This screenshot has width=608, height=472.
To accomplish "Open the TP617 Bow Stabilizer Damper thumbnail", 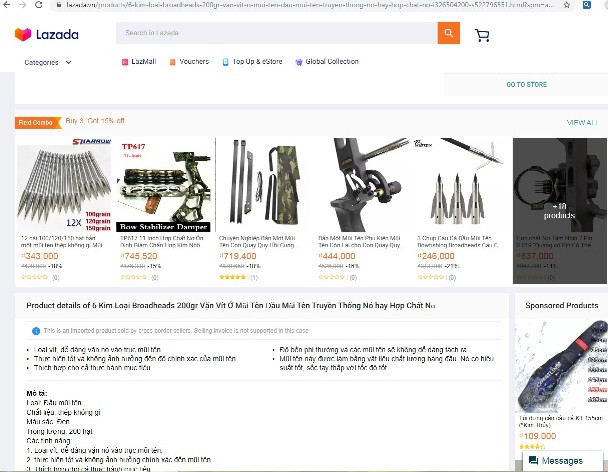I will point(165,185).
